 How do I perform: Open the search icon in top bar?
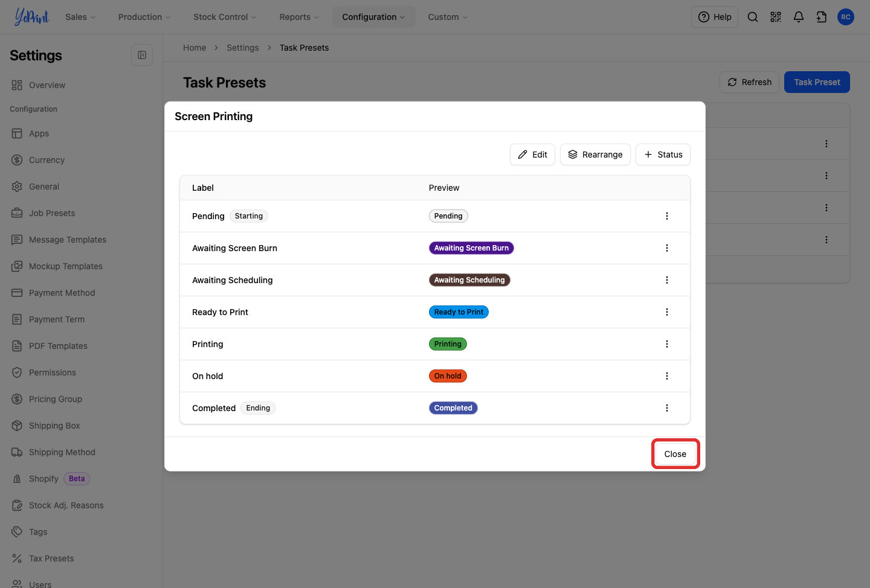(753, 17)
